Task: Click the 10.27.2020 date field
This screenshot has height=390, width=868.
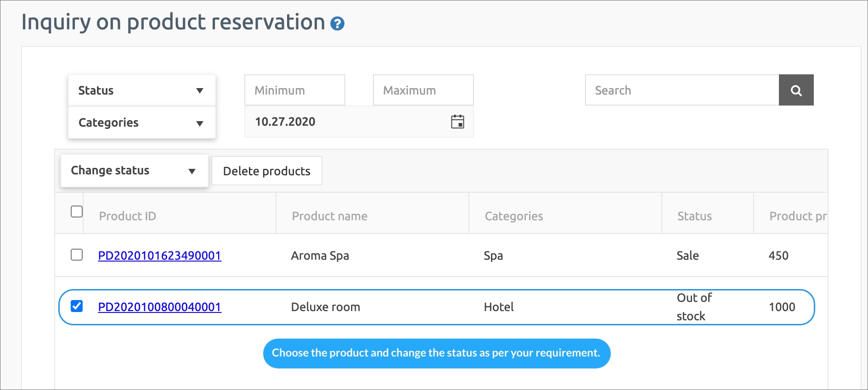Action: pyautogui.click(x=344, y=122)
